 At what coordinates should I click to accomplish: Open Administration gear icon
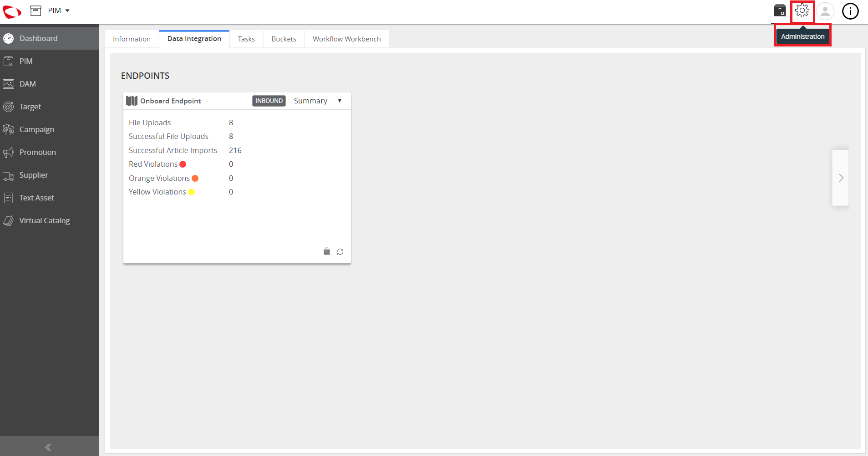[802, 10]
